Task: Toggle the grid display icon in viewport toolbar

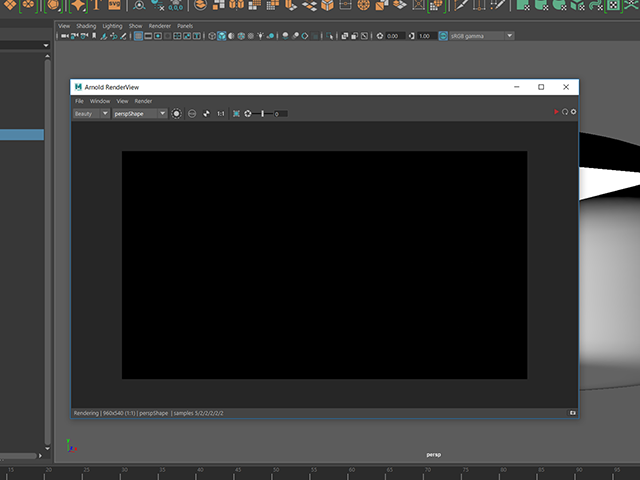Action: tap(138, 36)
